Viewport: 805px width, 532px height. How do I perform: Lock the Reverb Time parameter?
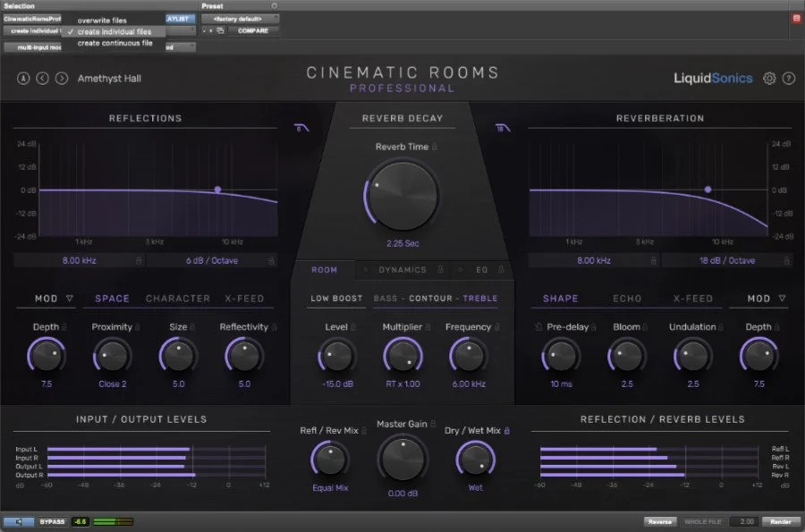[435, 147]
